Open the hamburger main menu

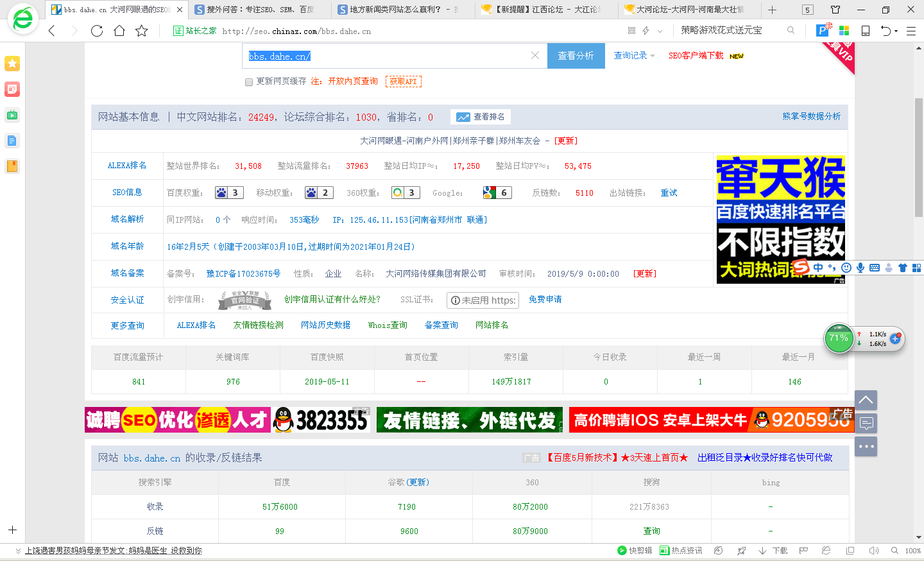click(x=911, y=31)
